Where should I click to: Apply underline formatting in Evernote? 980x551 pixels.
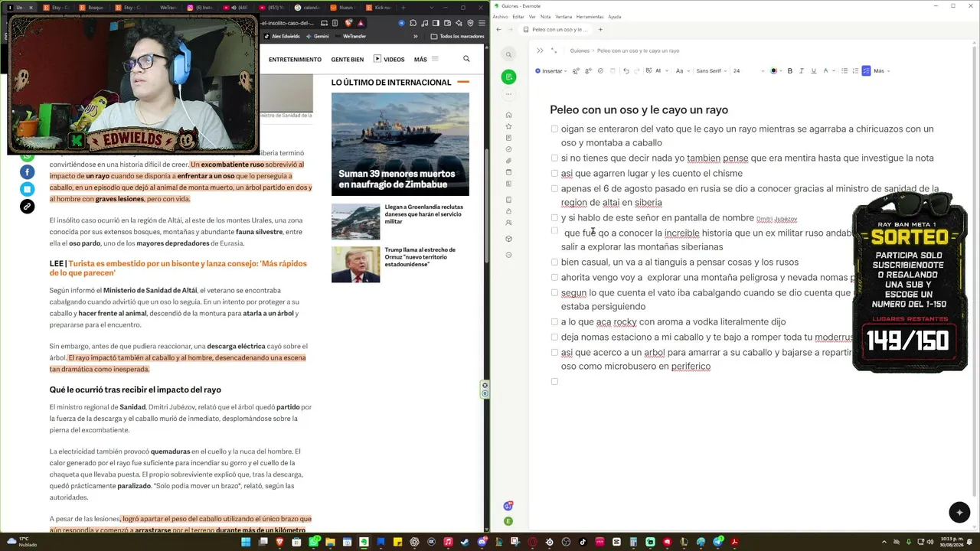click(x=813, y=70)
